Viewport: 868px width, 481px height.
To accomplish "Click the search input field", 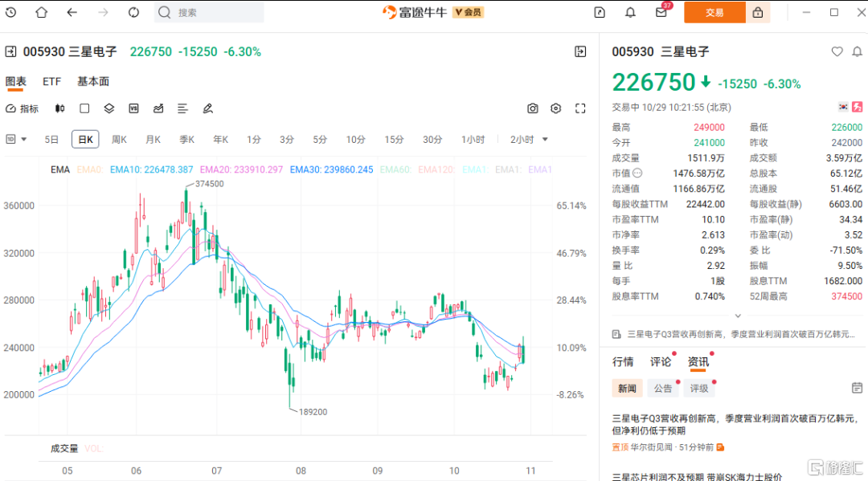I will coord(209,12).
